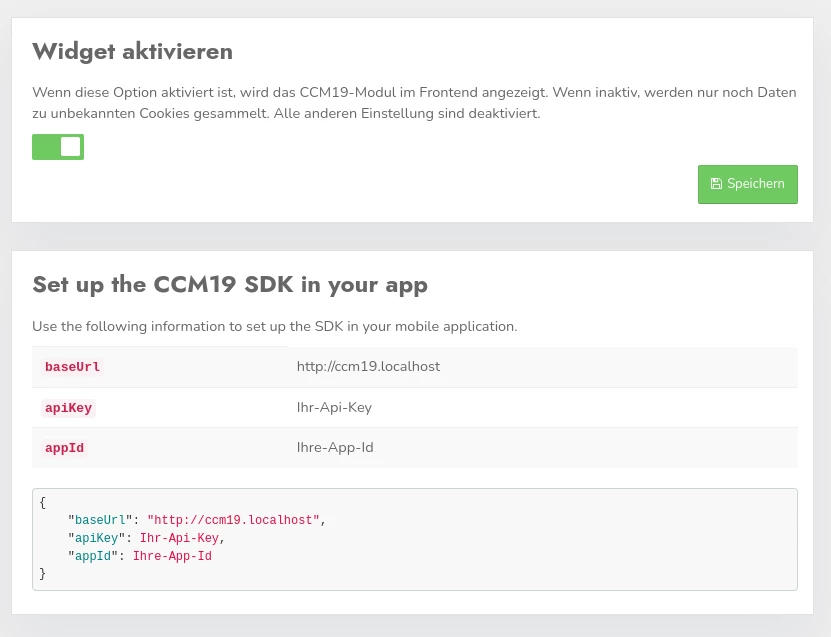
Task: Click the Ihr-Api-Key table value
Action: 334,408
